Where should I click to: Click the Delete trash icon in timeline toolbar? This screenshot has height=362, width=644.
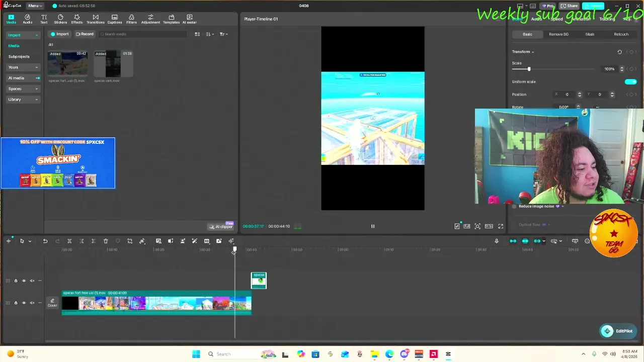click(106, 241)
